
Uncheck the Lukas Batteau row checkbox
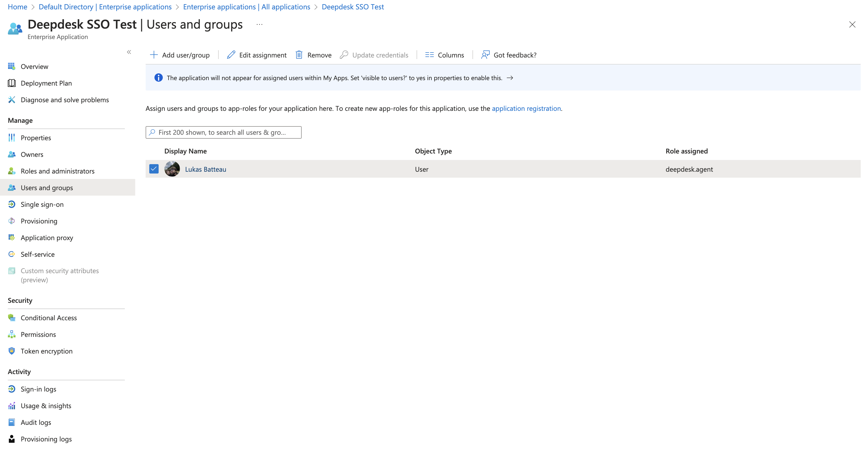pos(154,169)
